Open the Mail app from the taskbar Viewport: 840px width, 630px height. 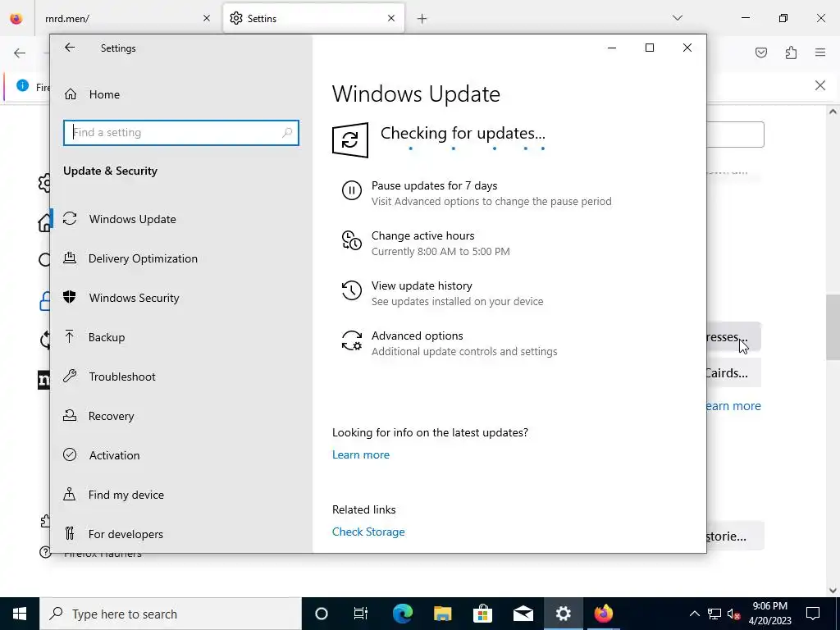(523, 614)
